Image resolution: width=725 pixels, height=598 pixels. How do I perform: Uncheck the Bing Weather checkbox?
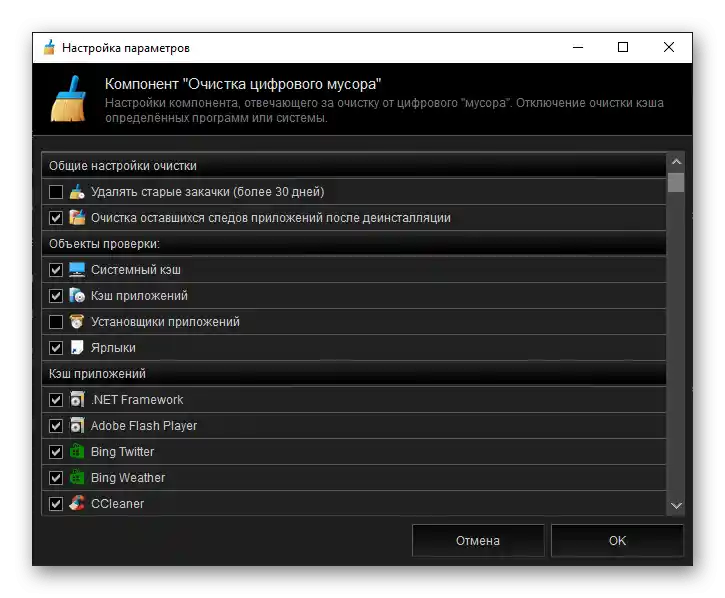[56, 477]
